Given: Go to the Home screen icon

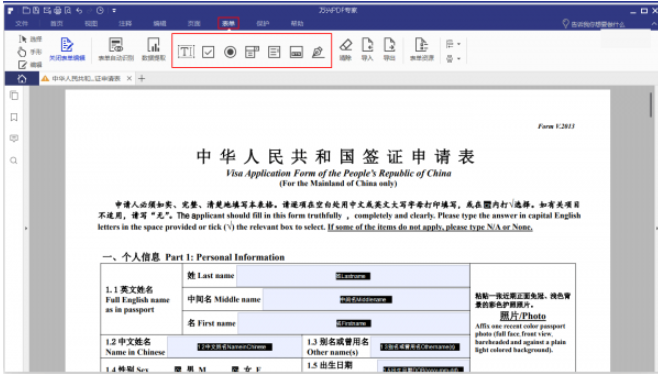Looking at the screenshot, I should point(22,78).
